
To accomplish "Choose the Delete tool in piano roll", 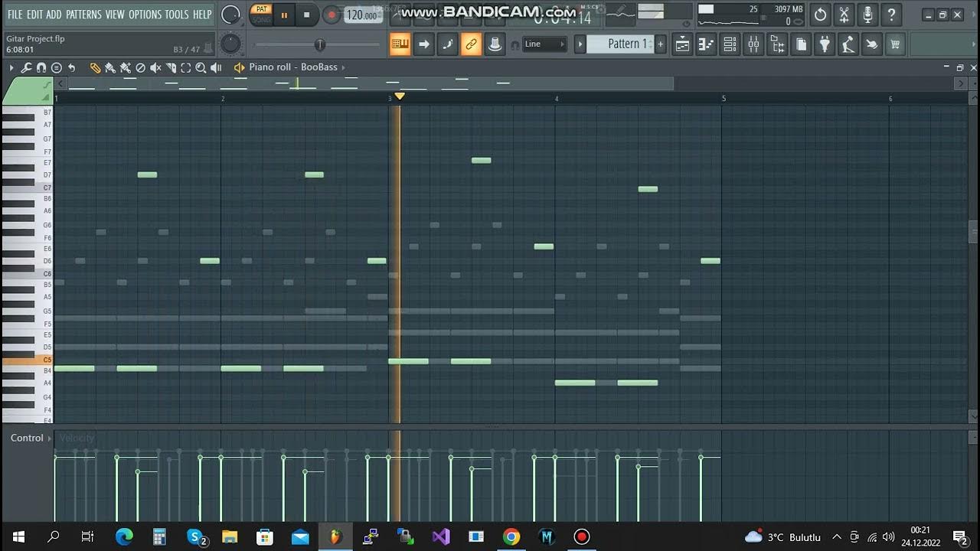I will (x=140, y=67).
